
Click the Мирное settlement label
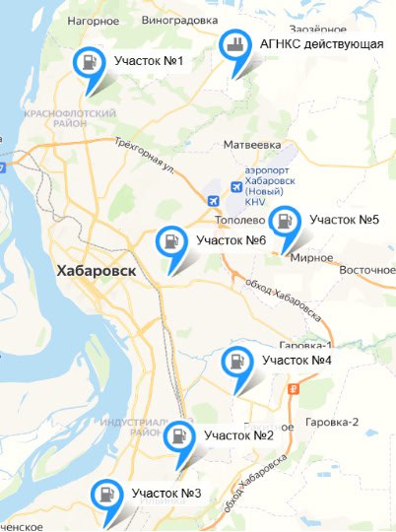click(x=312, y=258)
